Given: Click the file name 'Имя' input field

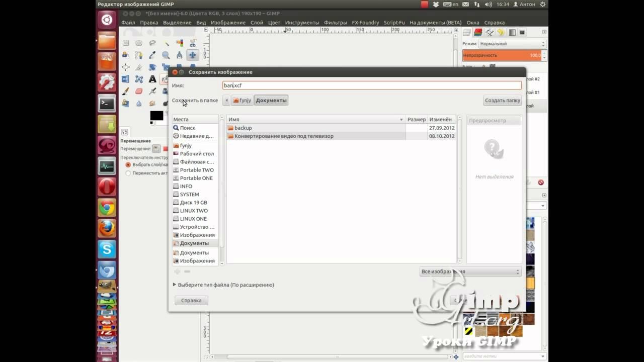Looking at the screenshot, I should coord(372,86).
